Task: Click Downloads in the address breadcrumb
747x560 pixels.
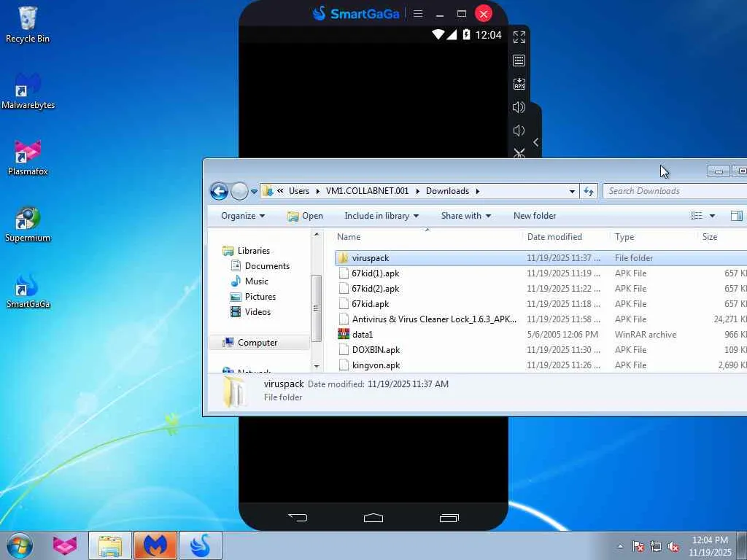Action: [447, 191]
